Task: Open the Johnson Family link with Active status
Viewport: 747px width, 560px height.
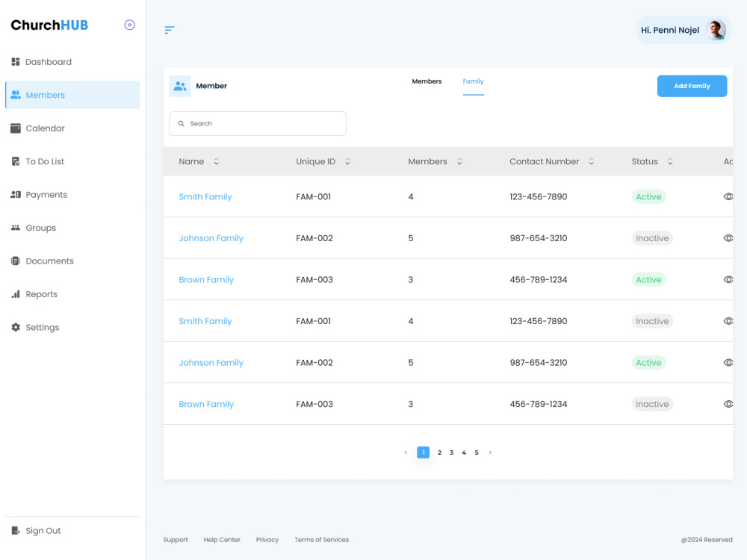Action: point(211,362)
